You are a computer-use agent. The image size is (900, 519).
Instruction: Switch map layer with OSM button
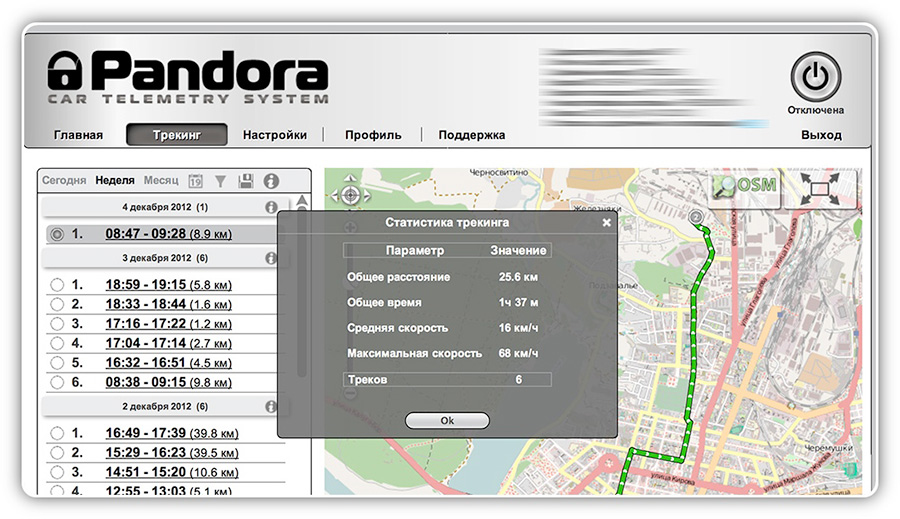click(x=745, y=187)
